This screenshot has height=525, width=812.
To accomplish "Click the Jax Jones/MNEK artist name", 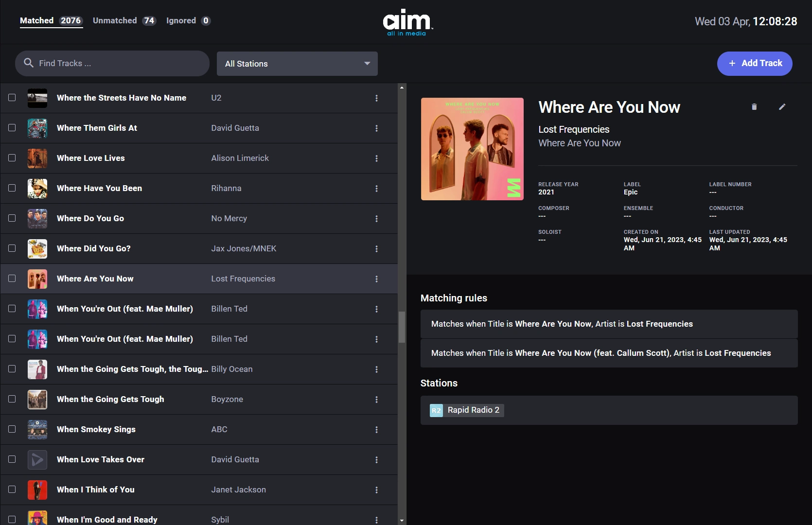I will tap(244, 248).
